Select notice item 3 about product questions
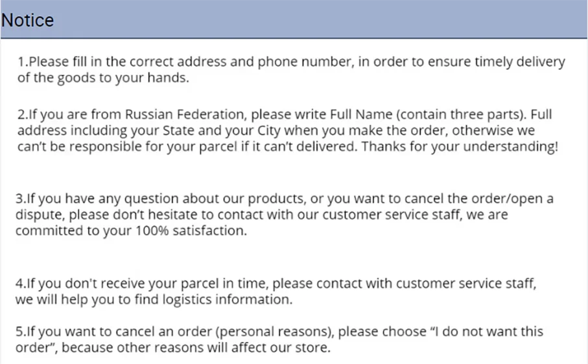 click(x=284, y=214)
